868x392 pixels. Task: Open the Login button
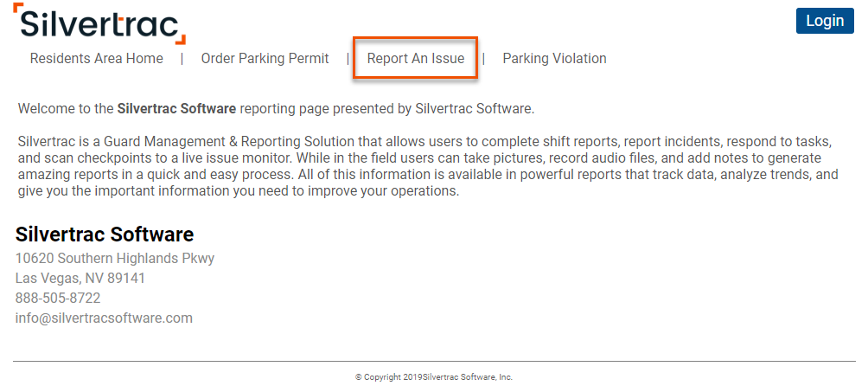click(x=825, y=21)
